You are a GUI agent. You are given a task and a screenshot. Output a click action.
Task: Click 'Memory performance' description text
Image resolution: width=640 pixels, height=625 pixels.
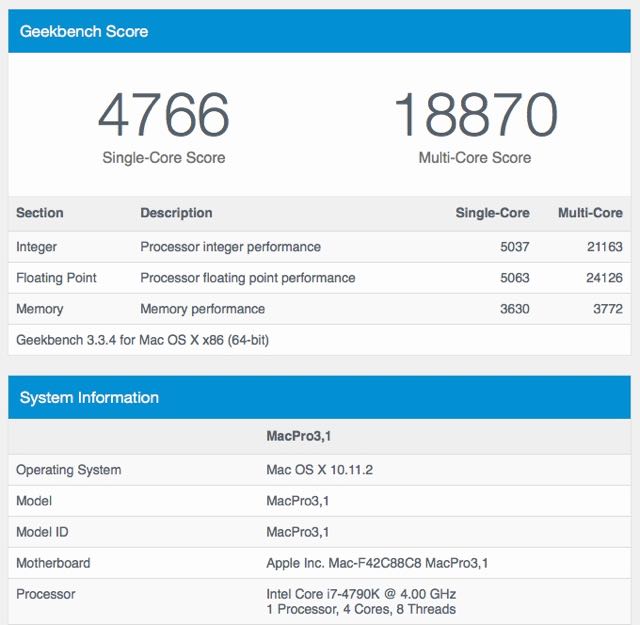[x=202, y=309]
